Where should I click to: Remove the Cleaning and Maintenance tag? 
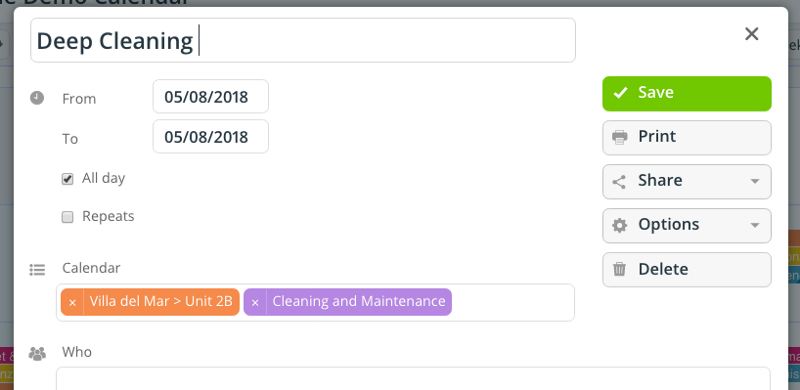(255, 302)
